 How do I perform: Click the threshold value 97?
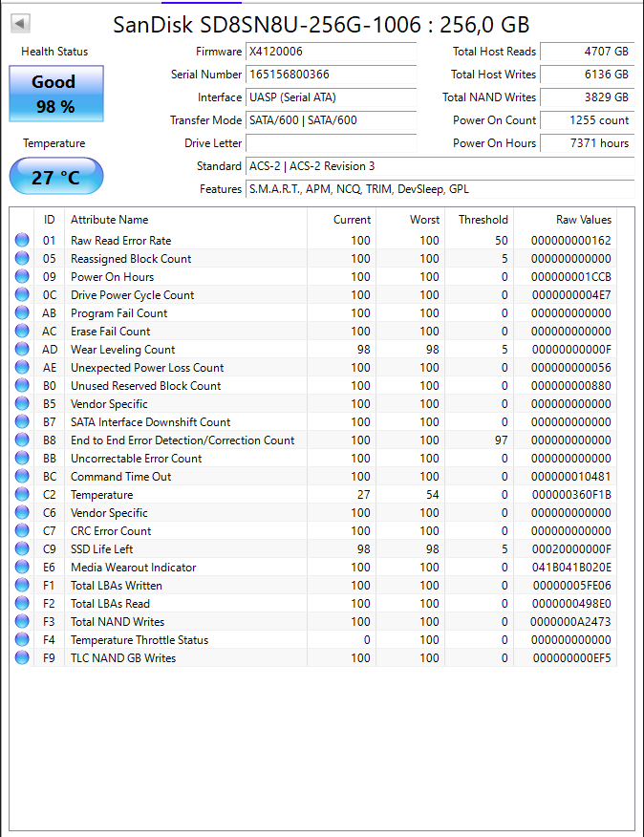[501, 440]
